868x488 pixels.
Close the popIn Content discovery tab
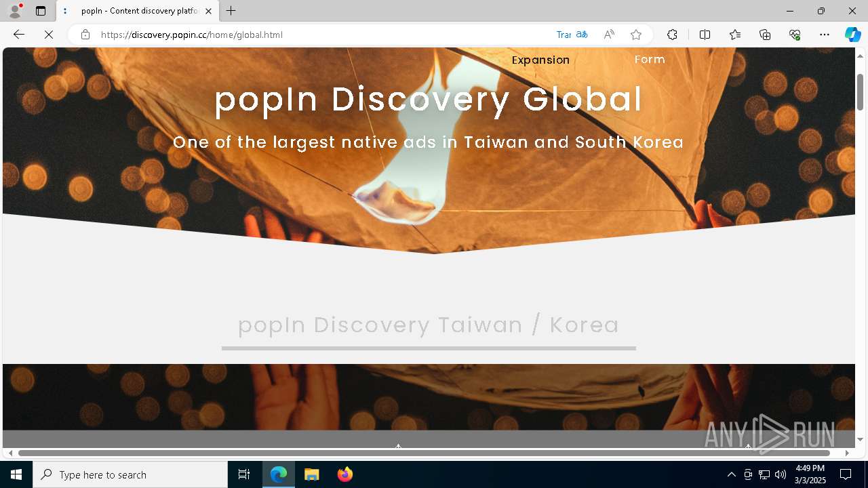pos(208,11)
